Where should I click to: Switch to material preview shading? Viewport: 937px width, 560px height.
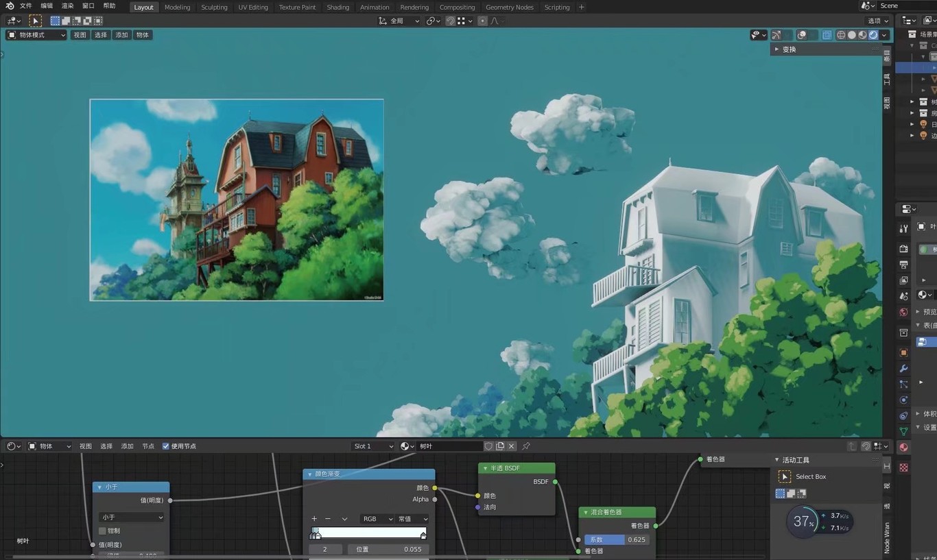click(863, 35)
